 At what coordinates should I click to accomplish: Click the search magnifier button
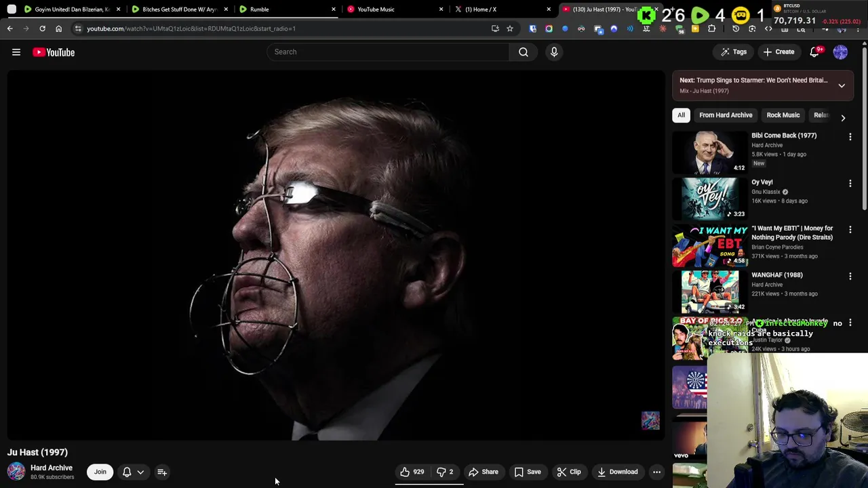(524, 52)
